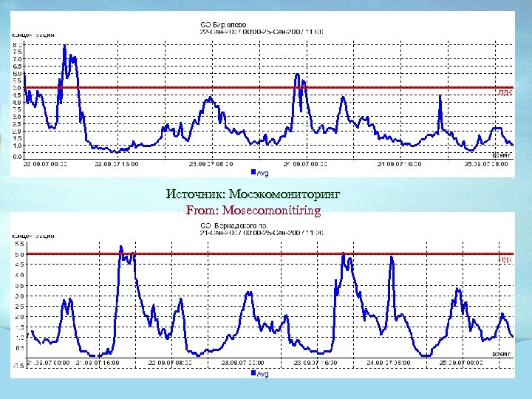The width and height of the screenshot is (532, 399).
Task: Click x-axis label '24.09.07 16:00'
Action: pos(399,164)
